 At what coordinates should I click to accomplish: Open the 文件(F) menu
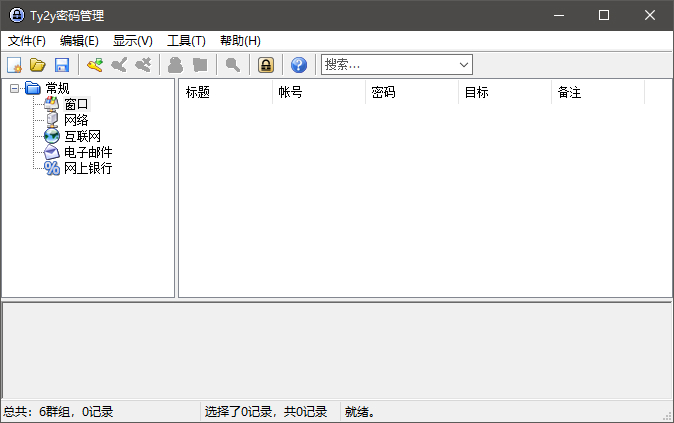27,41
